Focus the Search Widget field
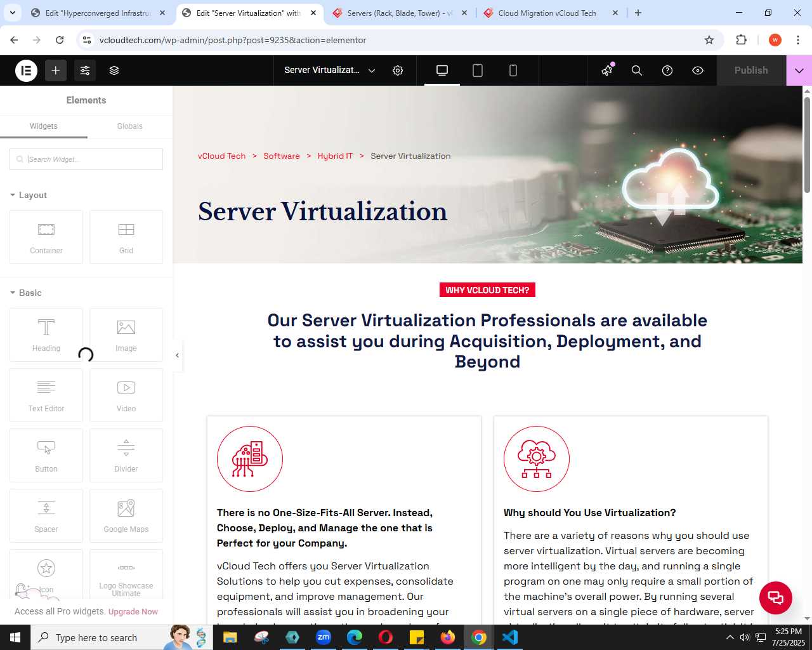The image size is (812, 650). pyautogui.click(x=86, y=159)
